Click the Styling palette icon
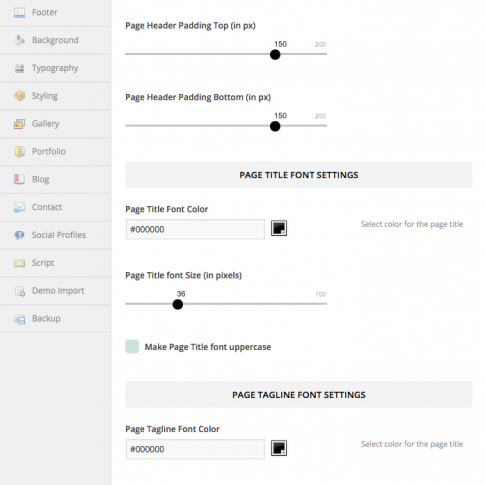Viewport: 485px width, 485px height. coord(19,96)
